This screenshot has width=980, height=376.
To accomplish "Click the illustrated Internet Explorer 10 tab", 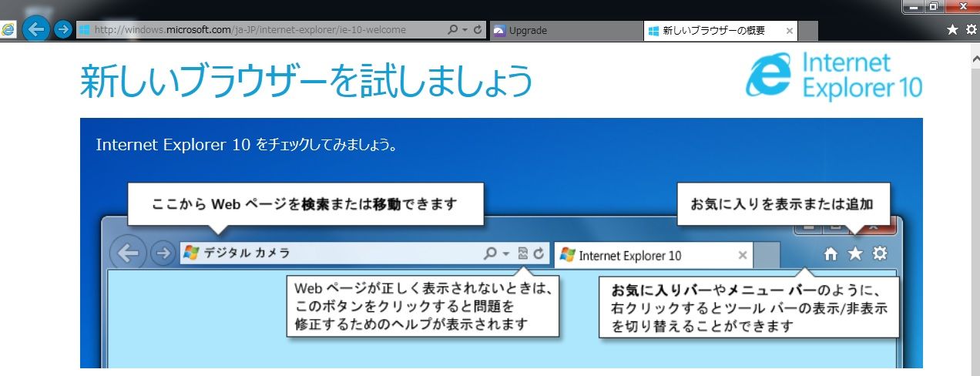I will click(x=653, y=255).
